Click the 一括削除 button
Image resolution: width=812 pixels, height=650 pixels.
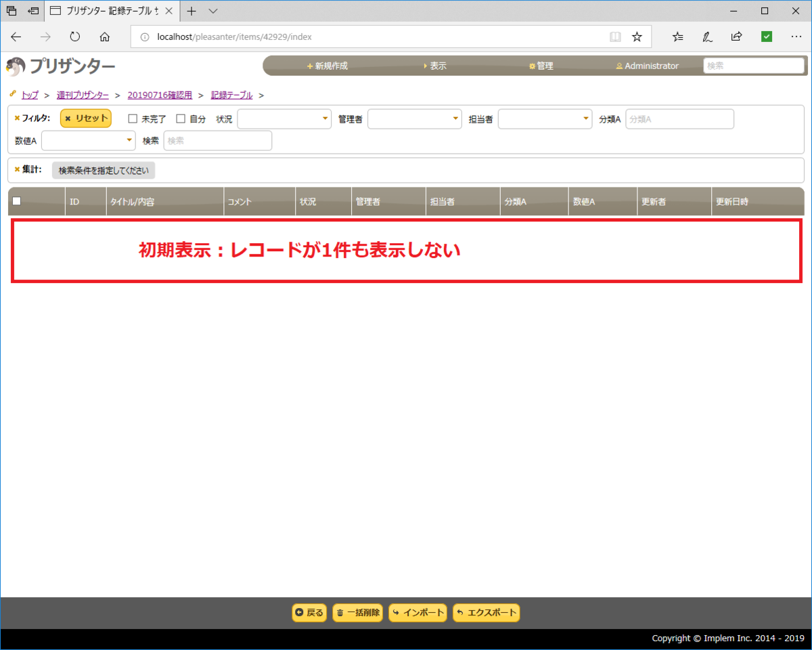click(x=357, y=613)
